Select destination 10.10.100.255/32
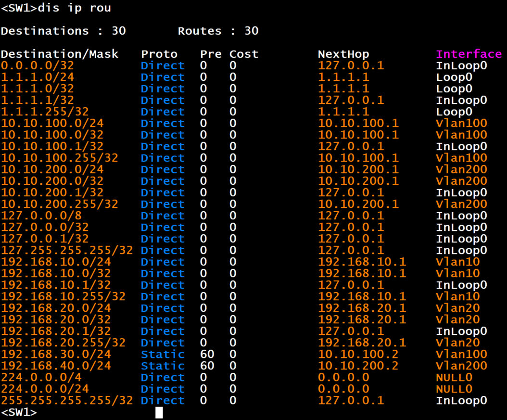 60,158
